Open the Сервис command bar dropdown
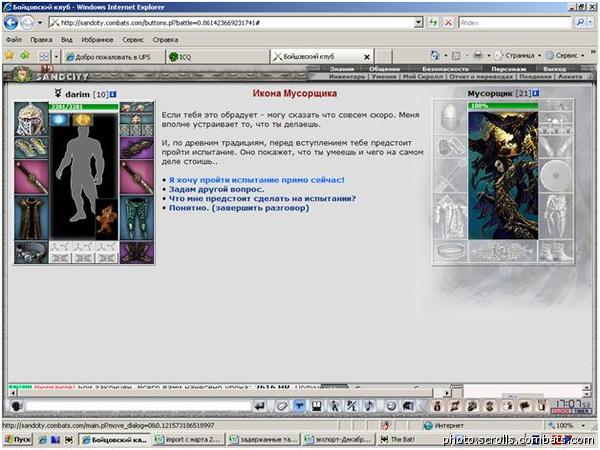The height and width of the screenshot is (450, 600). pyautogui.click(x=565, y=55)
